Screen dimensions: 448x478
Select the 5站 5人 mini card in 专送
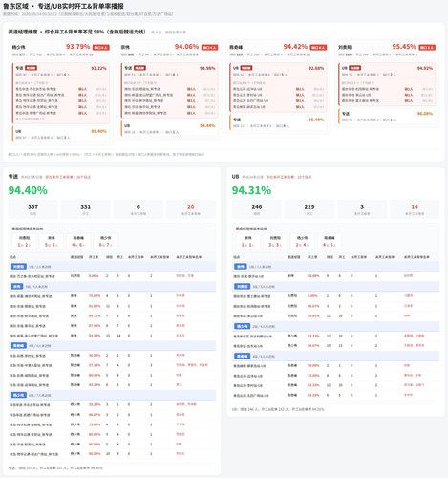(x=52, y=241)
